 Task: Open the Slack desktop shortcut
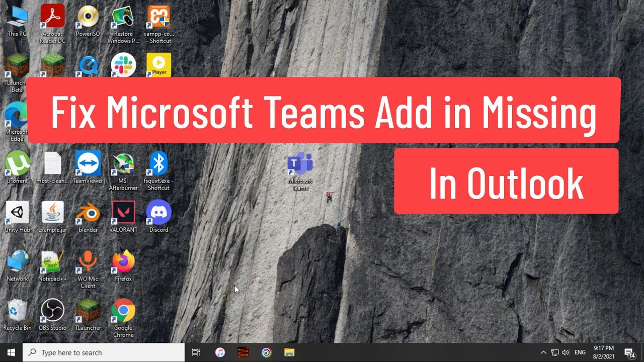123,65
